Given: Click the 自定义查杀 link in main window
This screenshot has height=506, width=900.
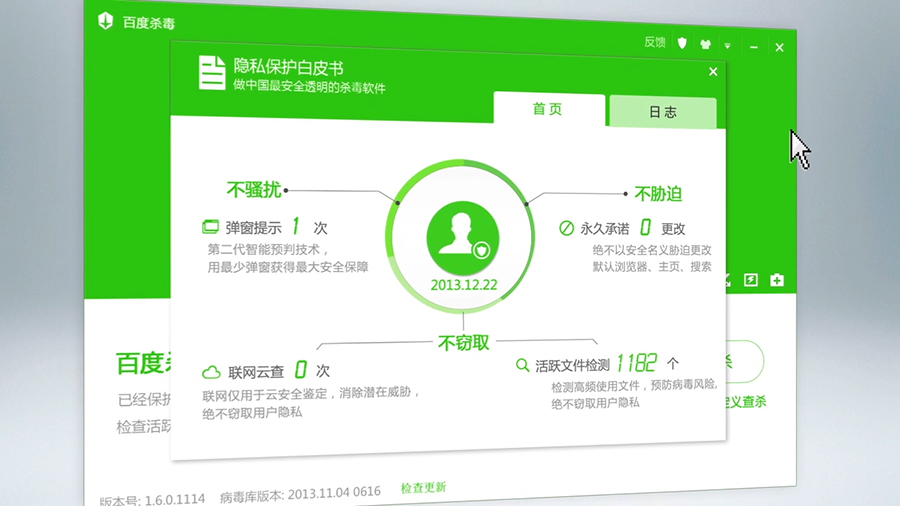Looking at the screenshot, I should click(x=746, y=402).
